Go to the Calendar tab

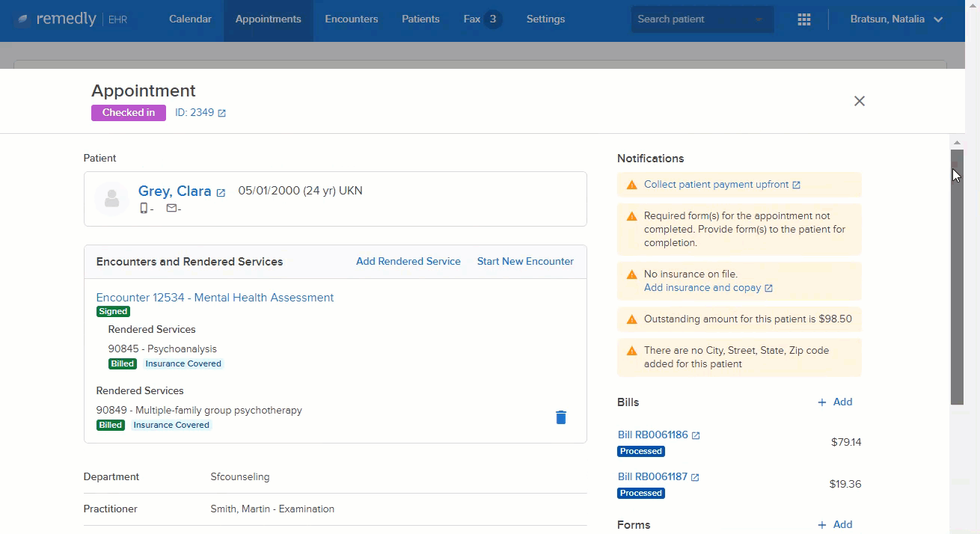click(x=190, y=19)
